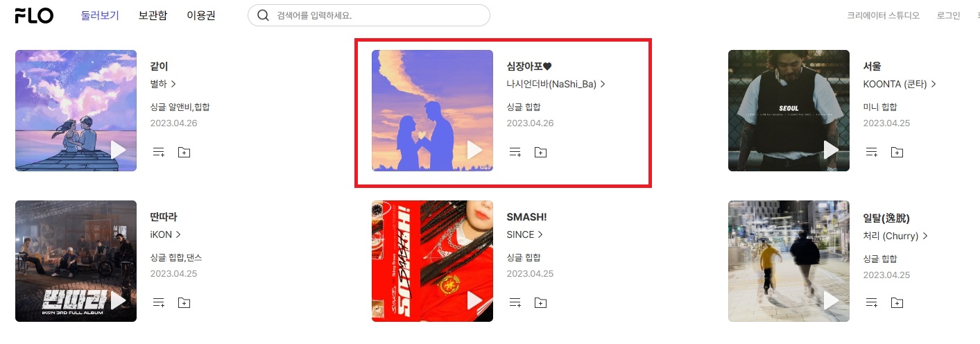Save SMASH! album to folder

(540, 302)
